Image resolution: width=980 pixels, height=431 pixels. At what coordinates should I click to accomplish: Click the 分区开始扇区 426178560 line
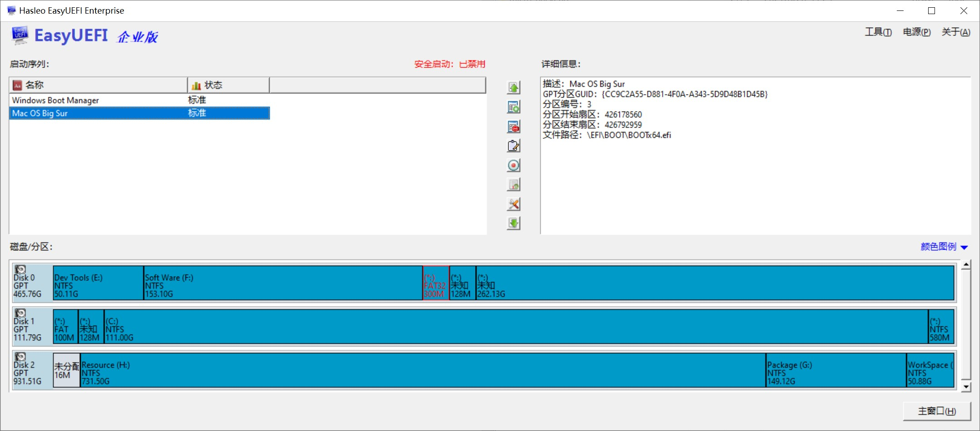[592, 115]
